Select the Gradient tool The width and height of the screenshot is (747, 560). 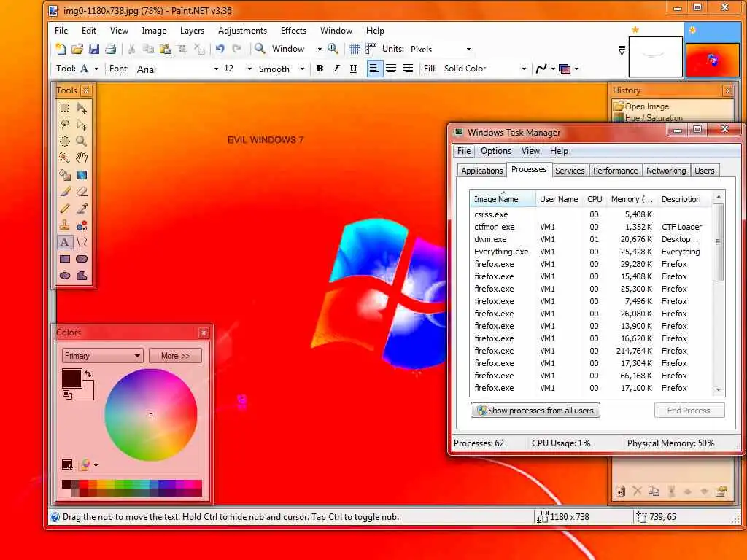pyautogui.click(x=82, y=175)
